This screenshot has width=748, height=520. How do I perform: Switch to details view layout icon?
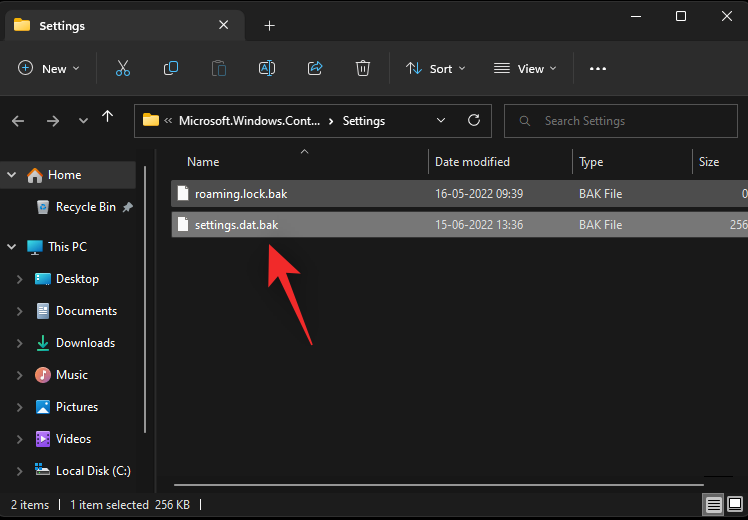714,505
